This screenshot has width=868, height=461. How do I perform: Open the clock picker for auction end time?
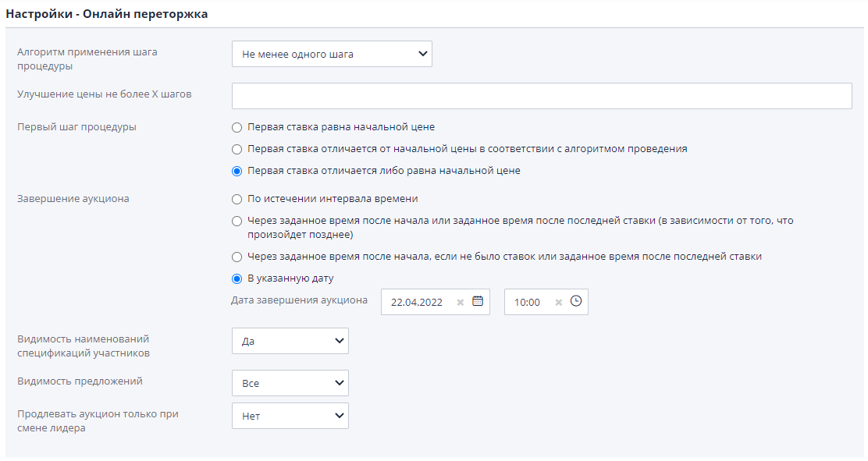coord(575,302)
